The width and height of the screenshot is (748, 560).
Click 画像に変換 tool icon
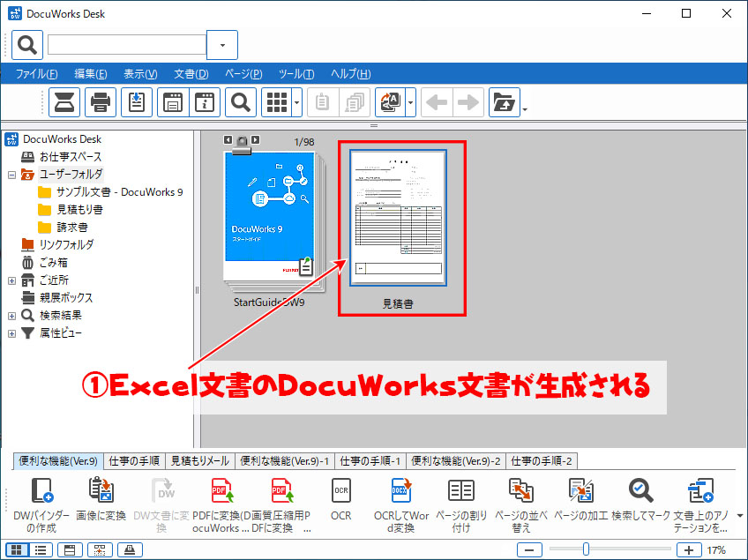(101, 490)
